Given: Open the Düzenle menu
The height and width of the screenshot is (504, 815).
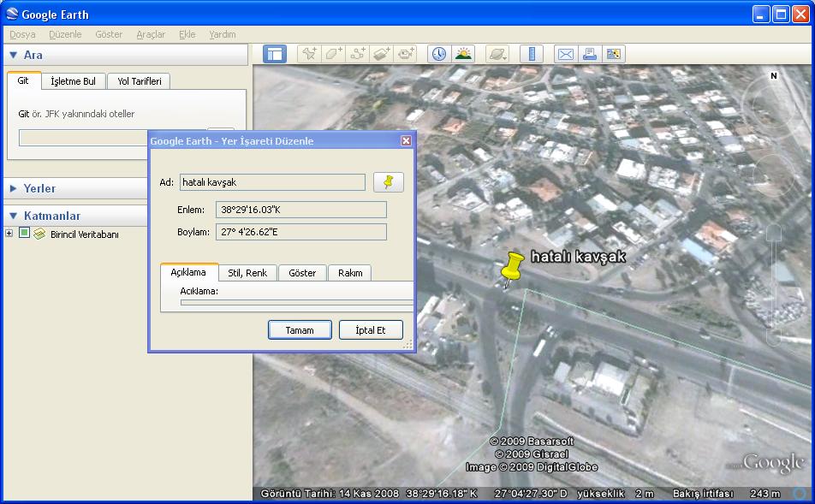Looking at the screenshot, I should coord(65,34).
